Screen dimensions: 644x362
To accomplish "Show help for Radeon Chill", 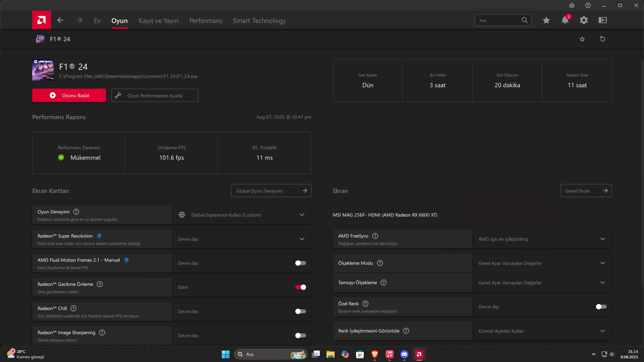I will [73, 308].
